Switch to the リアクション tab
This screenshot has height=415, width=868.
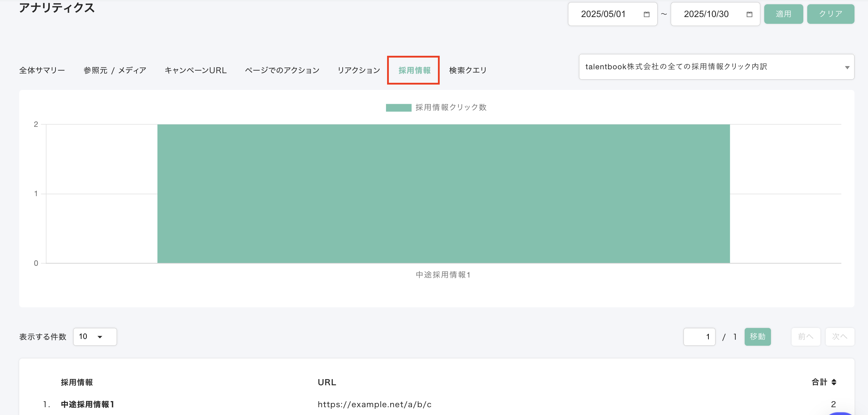click(359, 70)
